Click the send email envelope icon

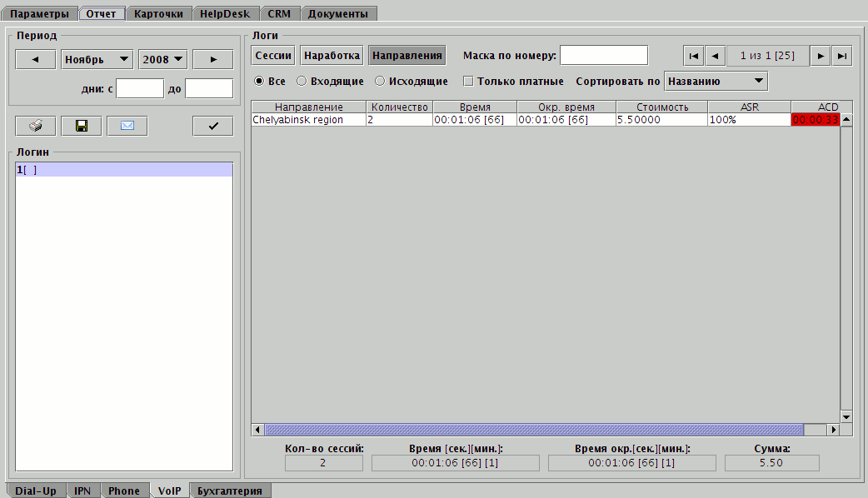[x=127, y=126]
